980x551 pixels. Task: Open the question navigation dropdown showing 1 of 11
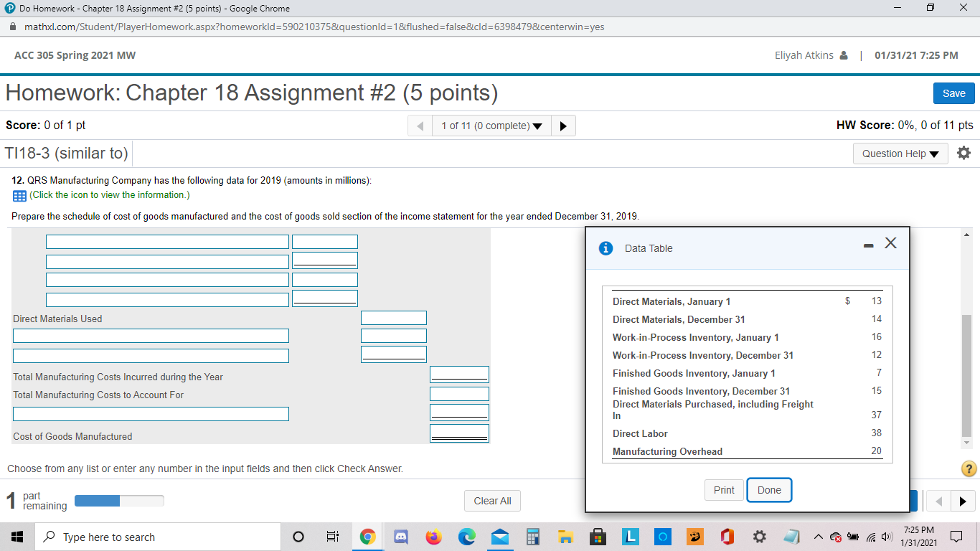click(491, 125)
